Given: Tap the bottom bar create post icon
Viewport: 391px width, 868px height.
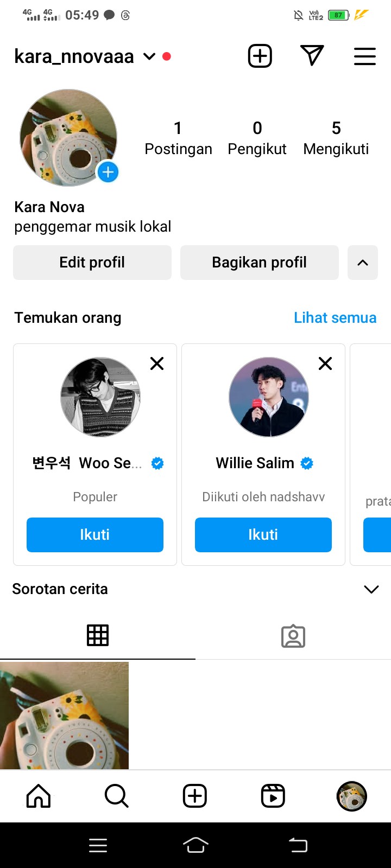Looking at the screenshot, I should click(195, 796).
